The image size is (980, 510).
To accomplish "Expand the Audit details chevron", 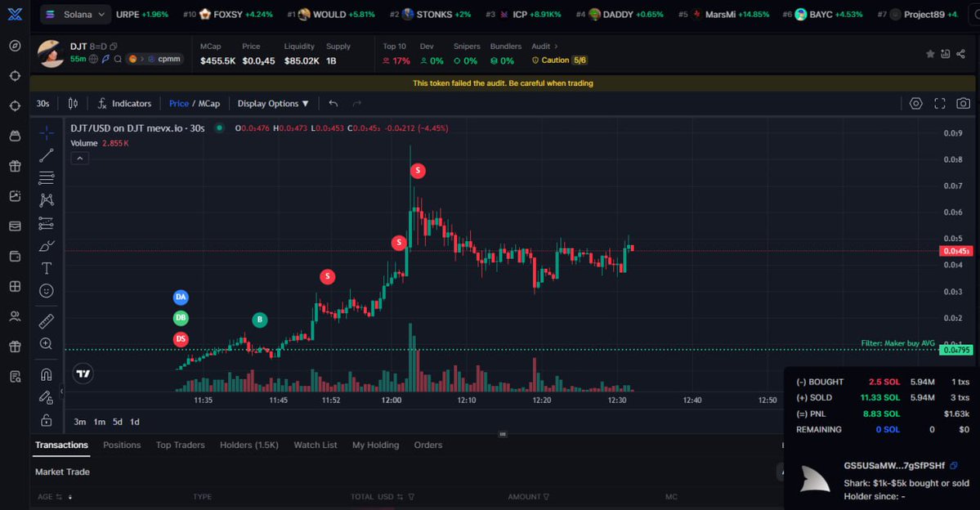I will click(x=556, y=47).
